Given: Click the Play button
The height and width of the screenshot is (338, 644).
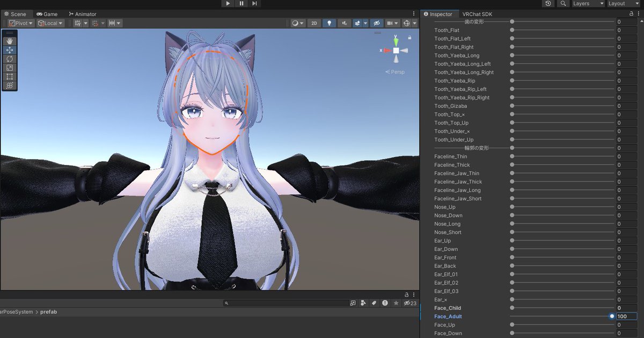Looking at the screenshot, I should click(228, 3).
